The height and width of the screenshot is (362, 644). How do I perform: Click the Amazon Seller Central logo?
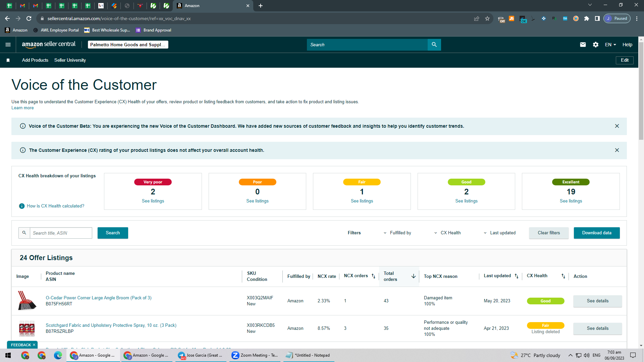point(49,45)
